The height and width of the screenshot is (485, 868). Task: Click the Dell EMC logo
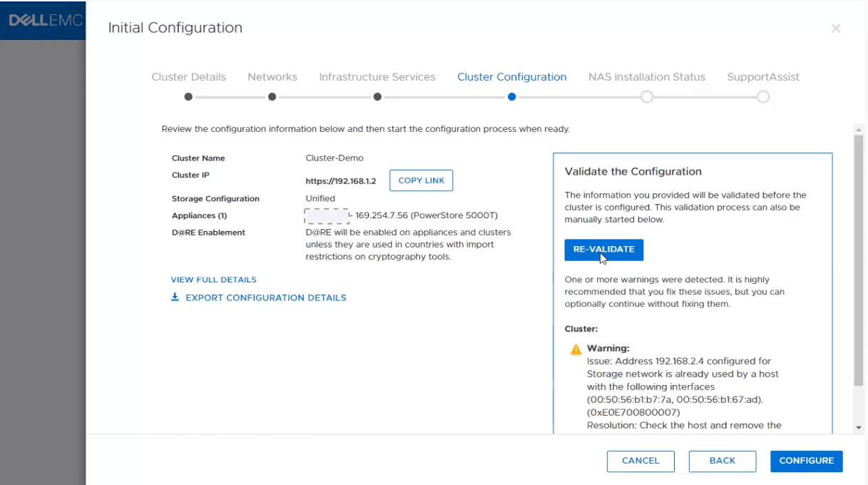pyautogui.click(x=45, y=21)
